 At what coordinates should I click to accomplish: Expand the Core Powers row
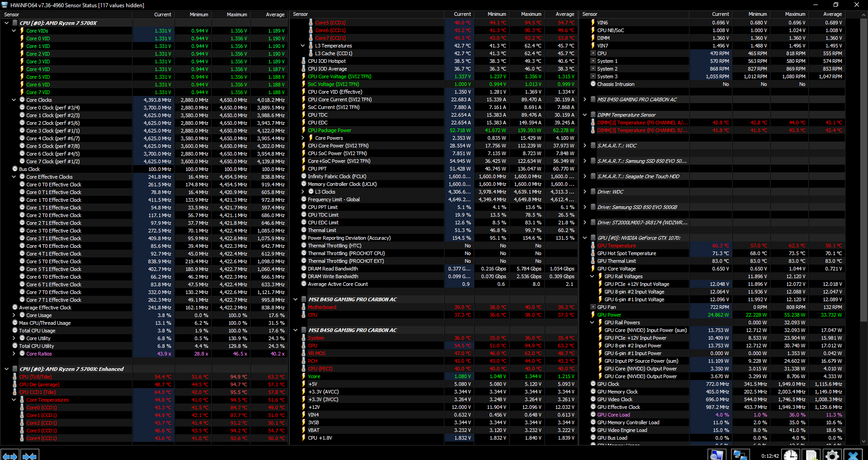(x=303, y=138)
